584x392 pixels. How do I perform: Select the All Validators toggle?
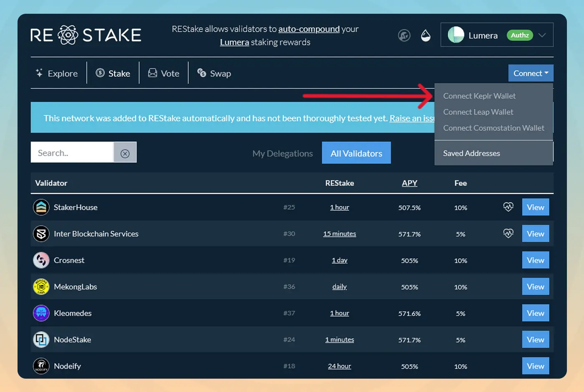tap(356, 153)
